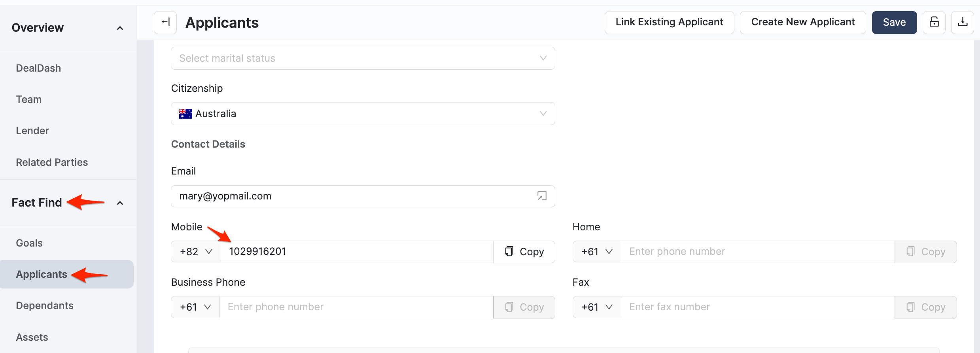Click Link Existing Applicant button
Screen dimensions: 980x353
tap(669, 22)
